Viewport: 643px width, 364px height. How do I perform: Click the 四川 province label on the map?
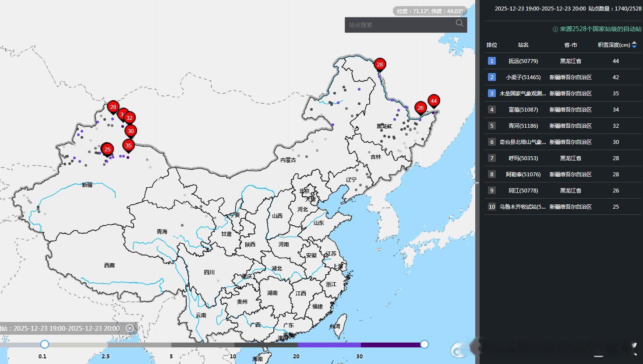pos(209,273)
